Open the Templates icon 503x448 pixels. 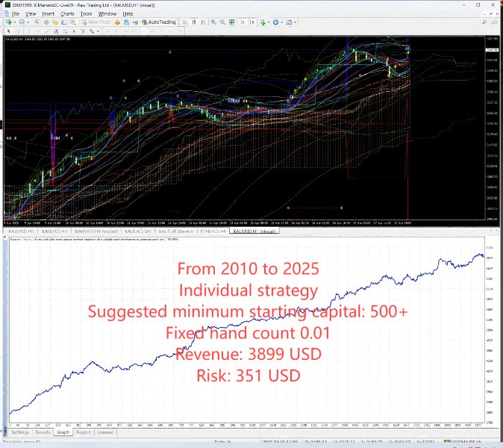289,22
